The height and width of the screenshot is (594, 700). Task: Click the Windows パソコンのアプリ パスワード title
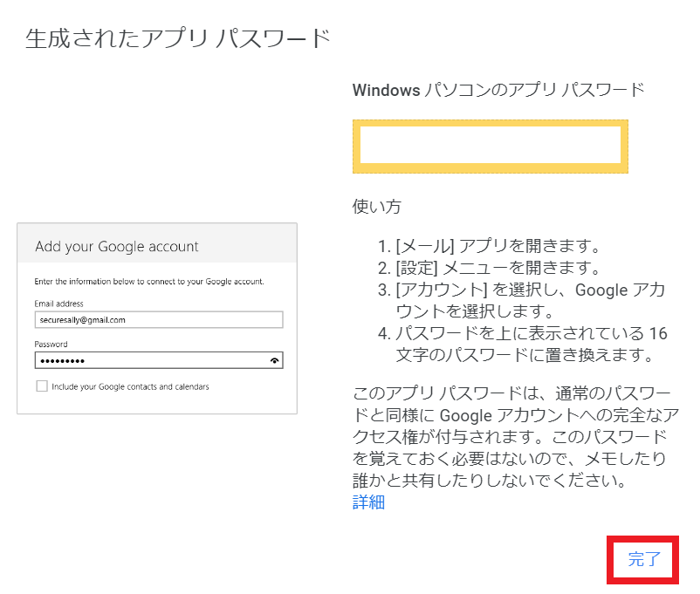click(498, 90)
